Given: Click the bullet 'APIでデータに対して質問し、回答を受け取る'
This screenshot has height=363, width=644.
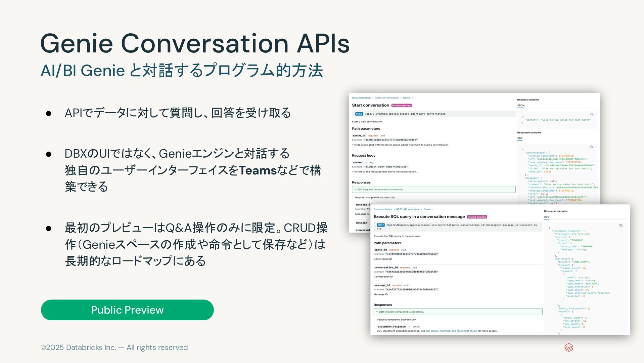Looking at the screenshot, I should pos(178,113).
